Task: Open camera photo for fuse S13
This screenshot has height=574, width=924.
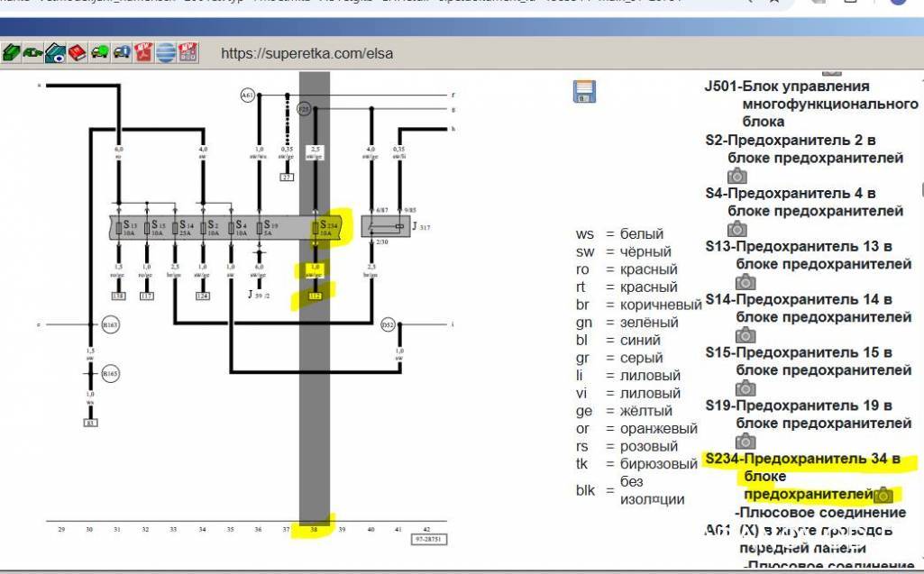Action: 746,282
